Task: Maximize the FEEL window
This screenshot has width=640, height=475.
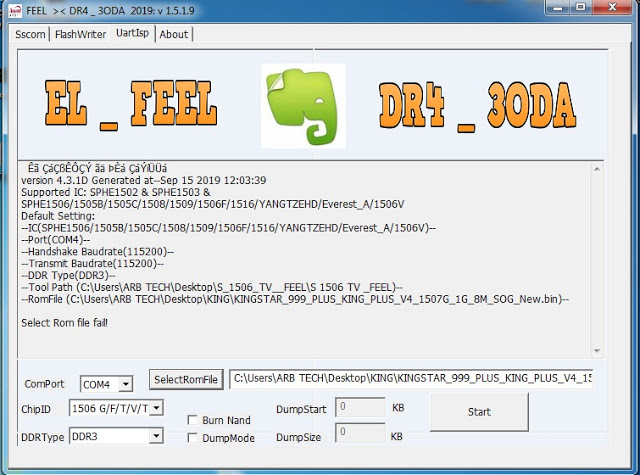Action: click(x=580, y=7)
